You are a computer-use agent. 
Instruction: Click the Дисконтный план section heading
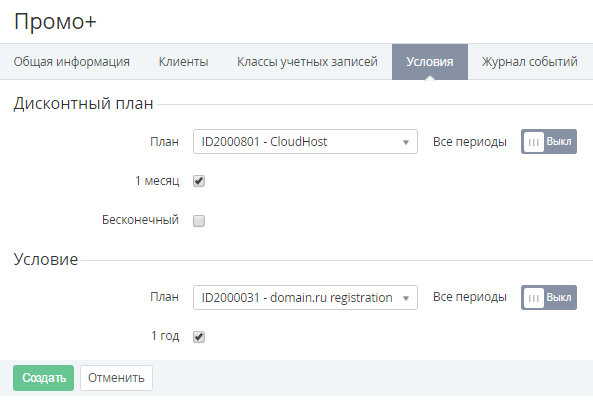tap(84, 103)
